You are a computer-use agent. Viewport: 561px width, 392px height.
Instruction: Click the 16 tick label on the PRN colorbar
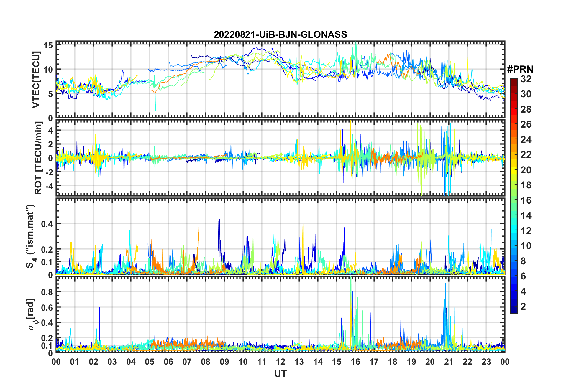point(526,200)
